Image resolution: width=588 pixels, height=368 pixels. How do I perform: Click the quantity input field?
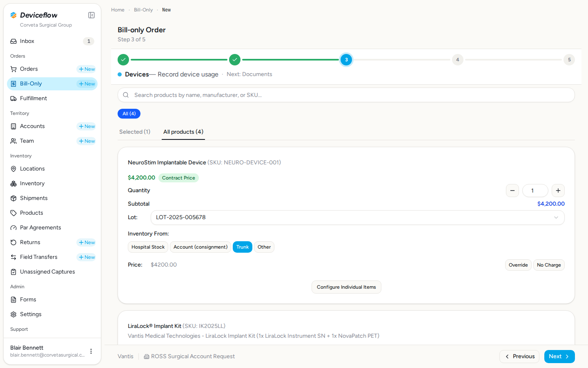tap(535, 191)
